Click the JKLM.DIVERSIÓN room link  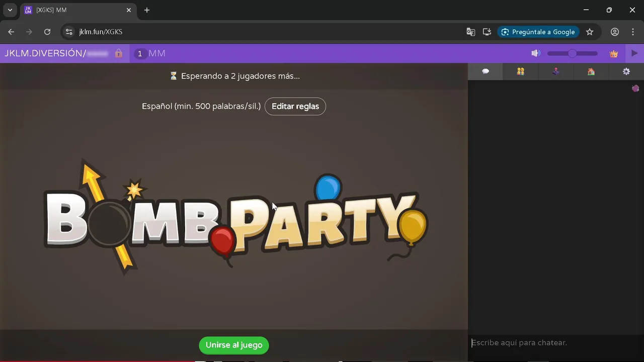click(x=56, y=53)
